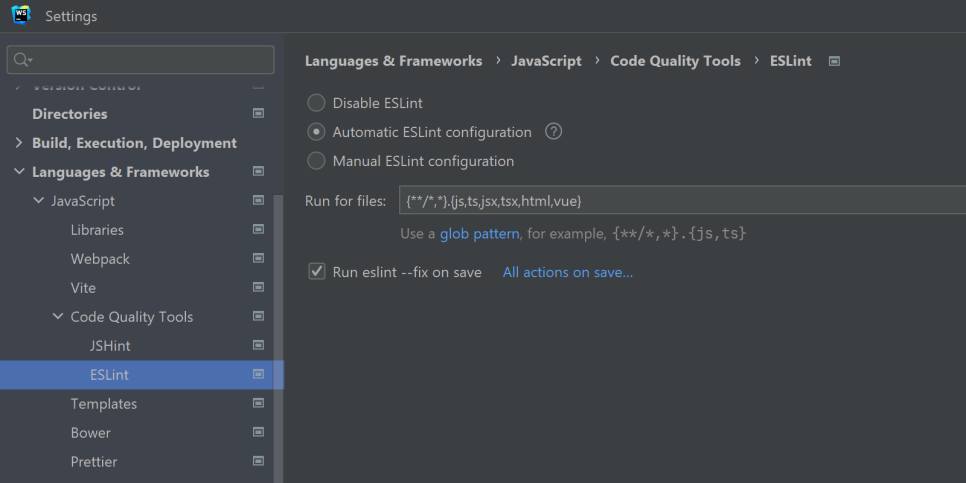The height and width of the screenshot is (483, 966).
Task: Click project-level icon in Webpack row
Action: coord(259,258)
